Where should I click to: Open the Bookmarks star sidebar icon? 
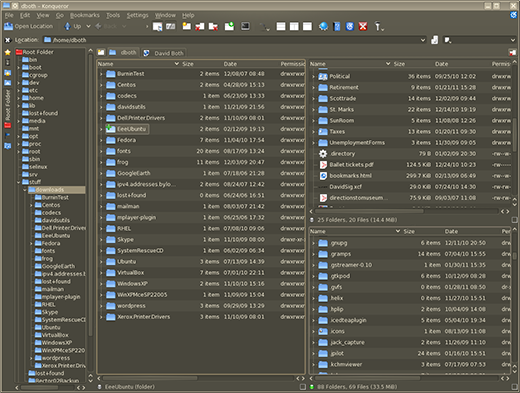click(x=7, y=52)
